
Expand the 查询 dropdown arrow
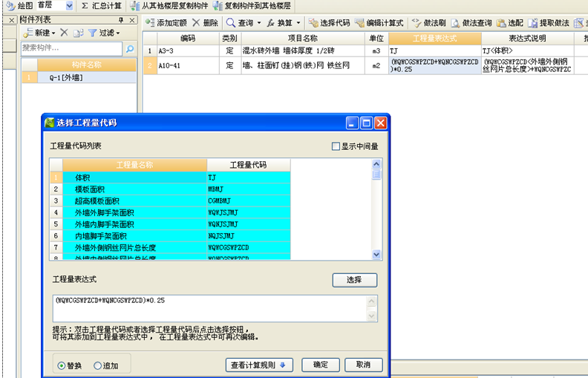pyautogui.click(x=259, y=23)
